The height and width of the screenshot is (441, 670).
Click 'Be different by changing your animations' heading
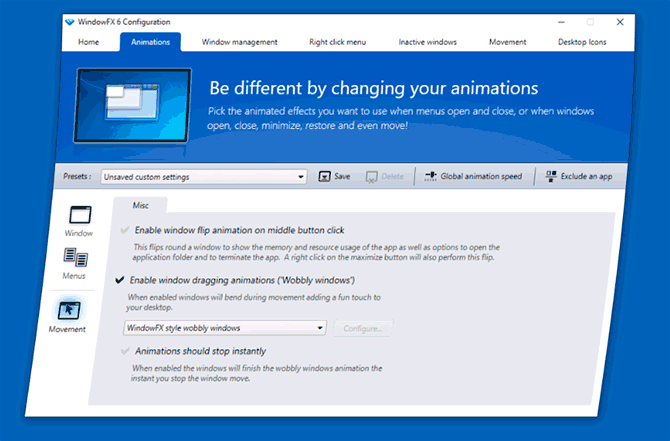pyautogui.click(x=373, y=88)
